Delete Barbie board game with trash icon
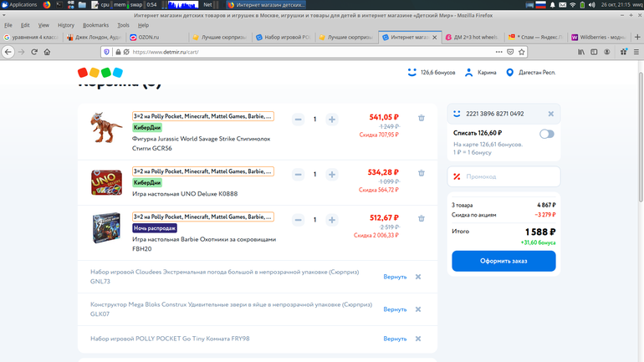The height and width of the screenshot is (362, 644). (x=422, y=219)
